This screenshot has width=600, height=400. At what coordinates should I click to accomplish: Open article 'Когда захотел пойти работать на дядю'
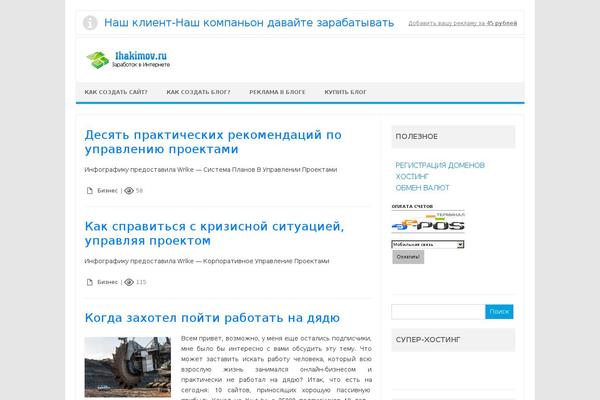[212, 318]
